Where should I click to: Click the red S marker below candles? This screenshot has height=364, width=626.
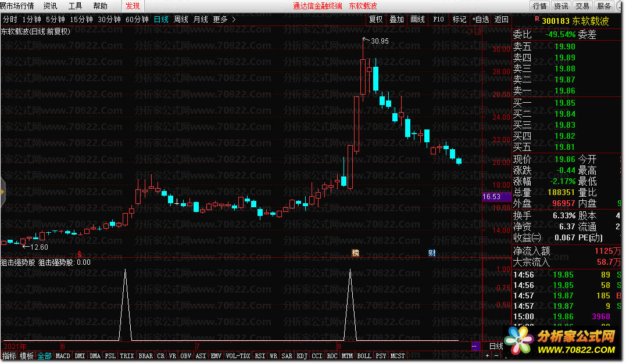(80, 254)
